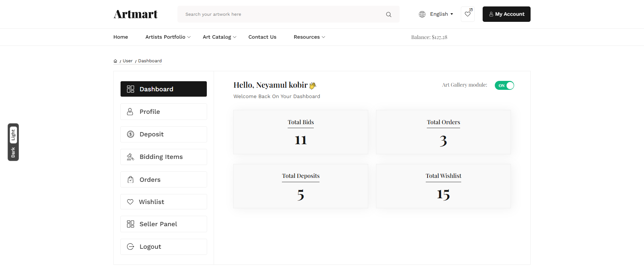Open the Deposit section
The image size is (644, 272).
pos(164,134)
